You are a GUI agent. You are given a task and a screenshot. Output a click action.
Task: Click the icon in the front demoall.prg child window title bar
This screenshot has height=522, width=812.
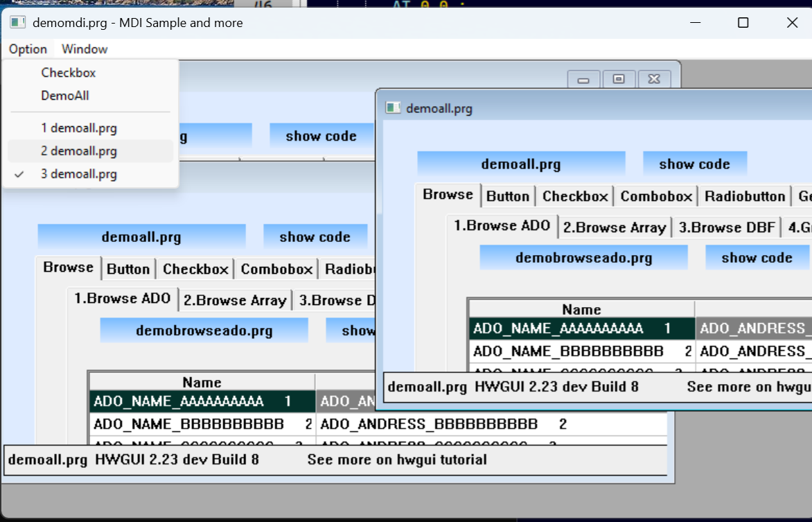coord(394,108)
